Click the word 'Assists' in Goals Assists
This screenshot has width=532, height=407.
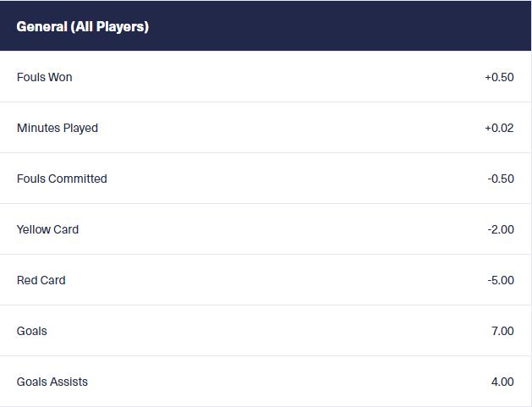tap(69, 382)
